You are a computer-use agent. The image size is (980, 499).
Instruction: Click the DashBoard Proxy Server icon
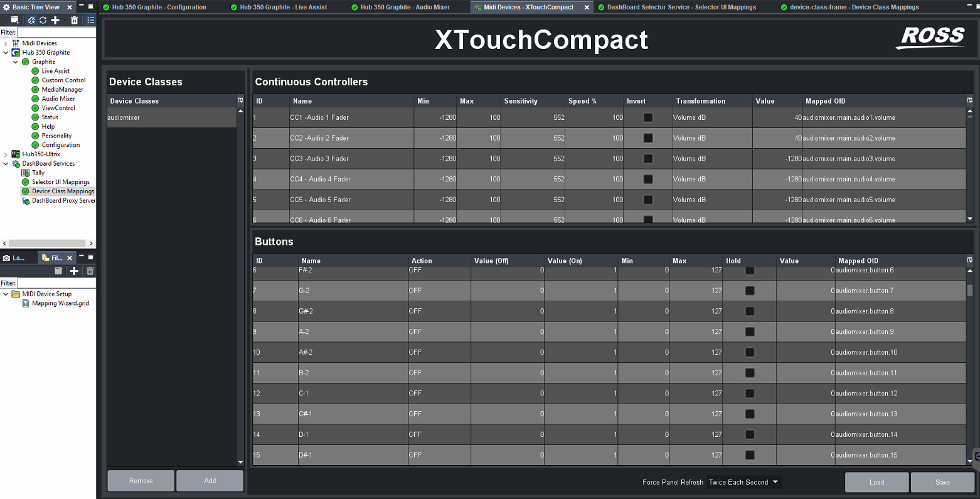coord(26,201)
